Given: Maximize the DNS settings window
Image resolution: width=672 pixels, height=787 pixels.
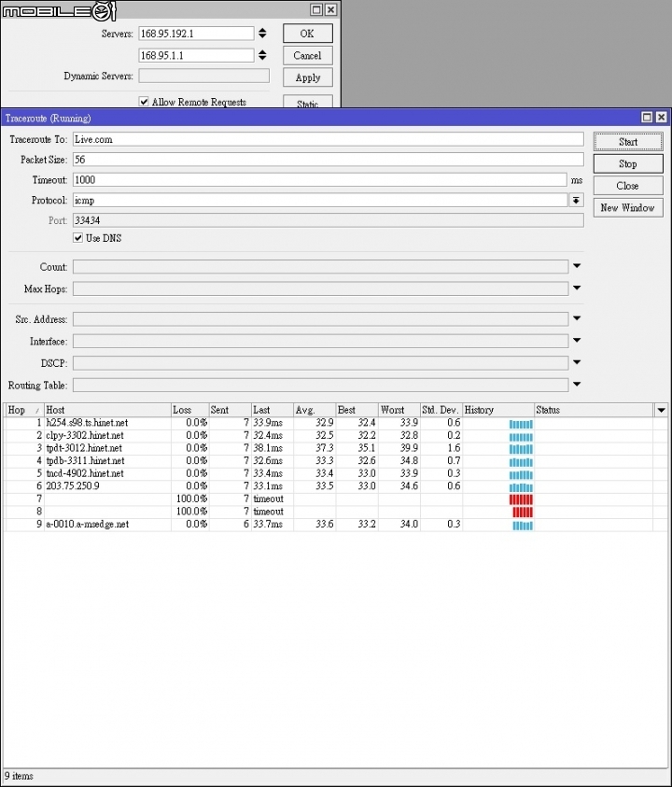Looking at the screenshot, I should click(316, 9).
